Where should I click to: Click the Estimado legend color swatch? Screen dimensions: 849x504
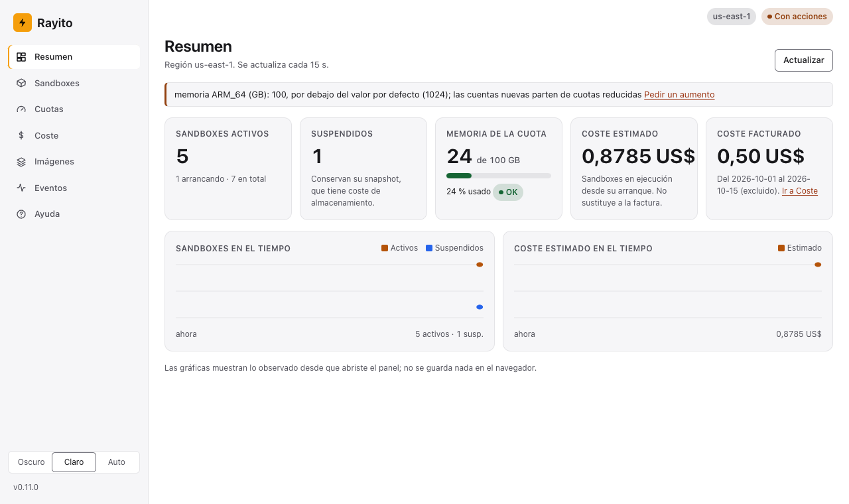pyautogui.click(x=781, y=248)
